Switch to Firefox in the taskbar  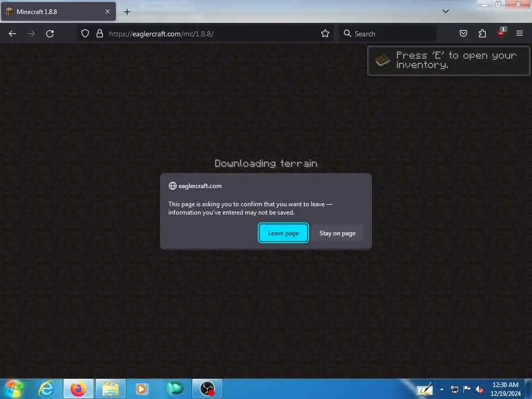point(78,389)
